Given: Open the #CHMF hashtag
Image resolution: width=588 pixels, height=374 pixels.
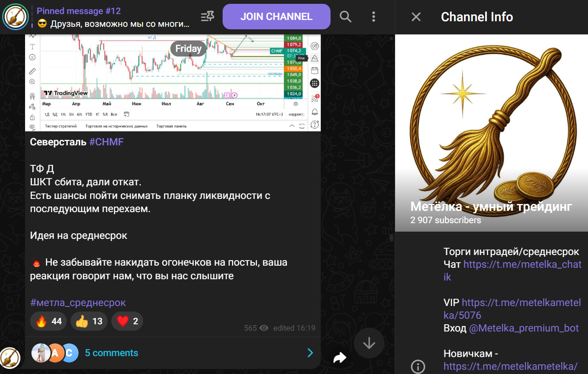Looking at the screenshot, I should [106, 142].
